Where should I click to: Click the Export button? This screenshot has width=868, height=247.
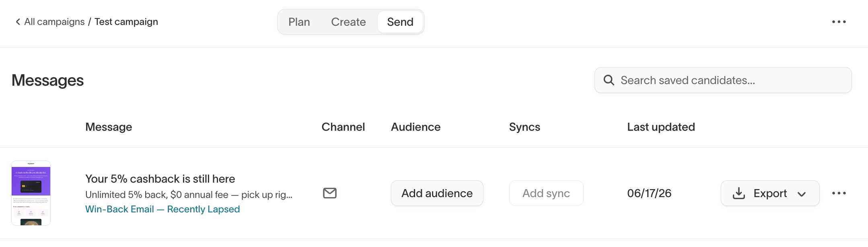point(770,193)
